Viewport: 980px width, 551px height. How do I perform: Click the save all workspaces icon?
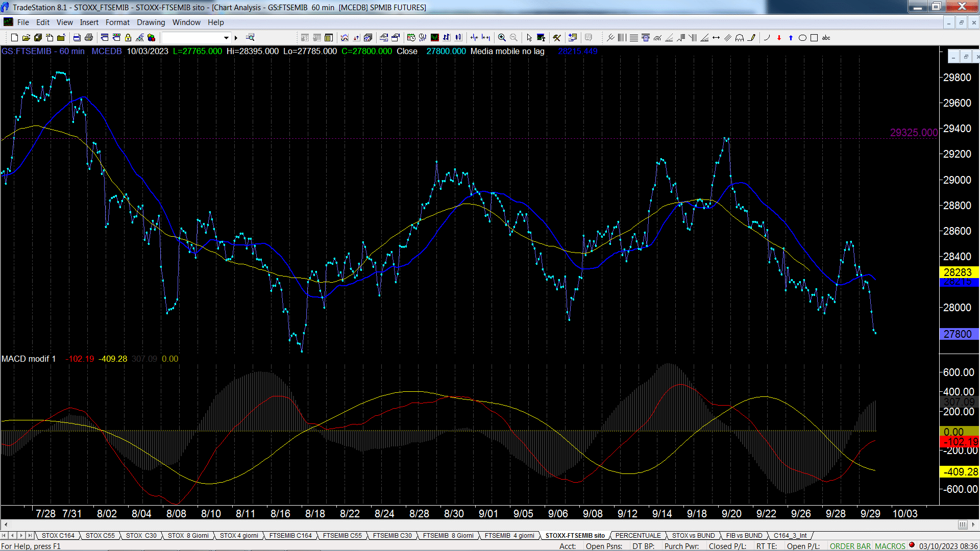point(38,38)
